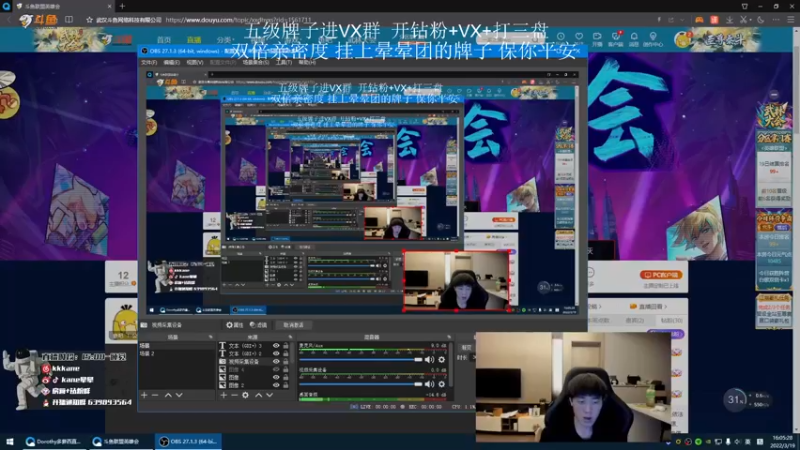
Task: Adjust the 麦克风/Aux volume slider
Action: pos(361,360)
